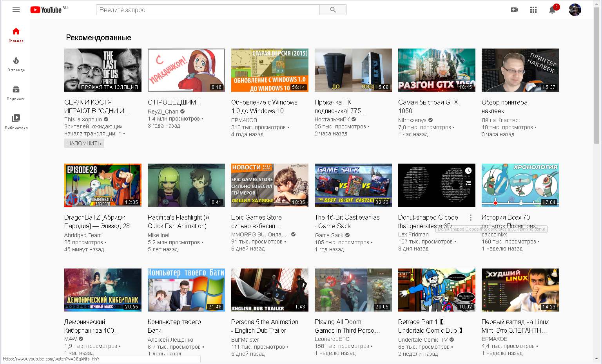The height and width of the screenshot is (364, 602).
Task: Open Библиотека in the sidebar
Action: tap(16, 122)
